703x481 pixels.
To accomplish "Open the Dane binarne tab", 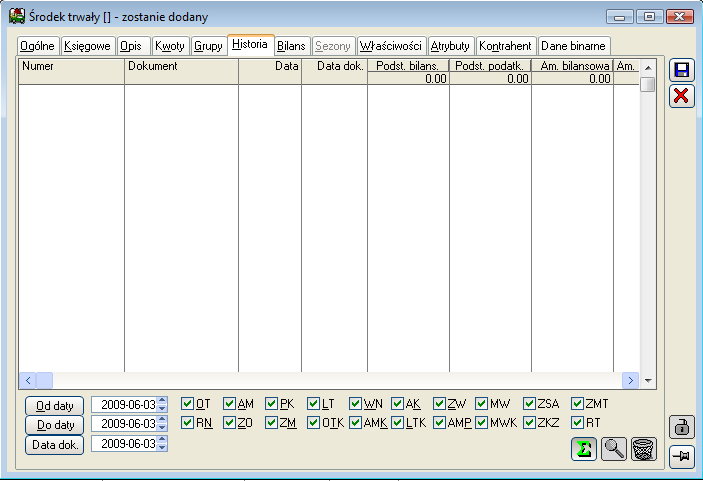I will 573,46.
